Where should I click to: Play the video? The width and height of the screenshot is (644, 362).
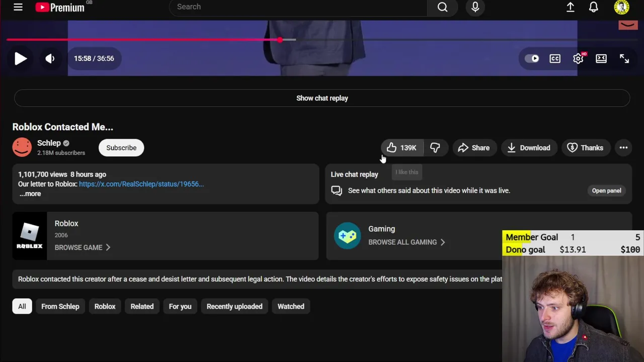(21, 58)
